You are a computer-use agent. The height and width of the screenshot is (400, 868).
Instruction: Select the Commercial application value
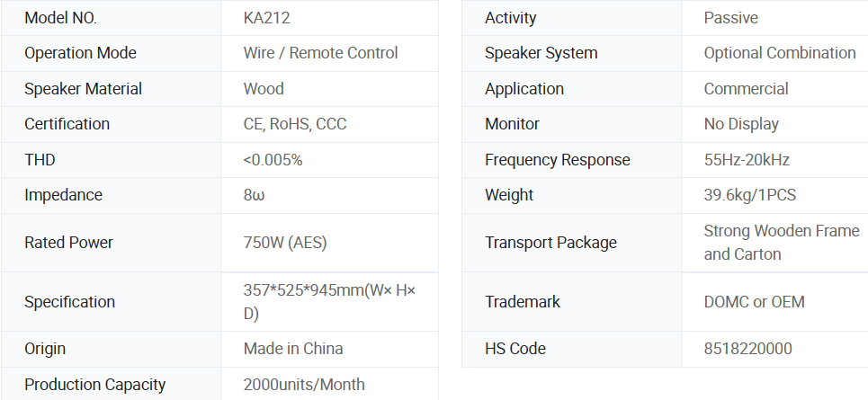[746, 89]
